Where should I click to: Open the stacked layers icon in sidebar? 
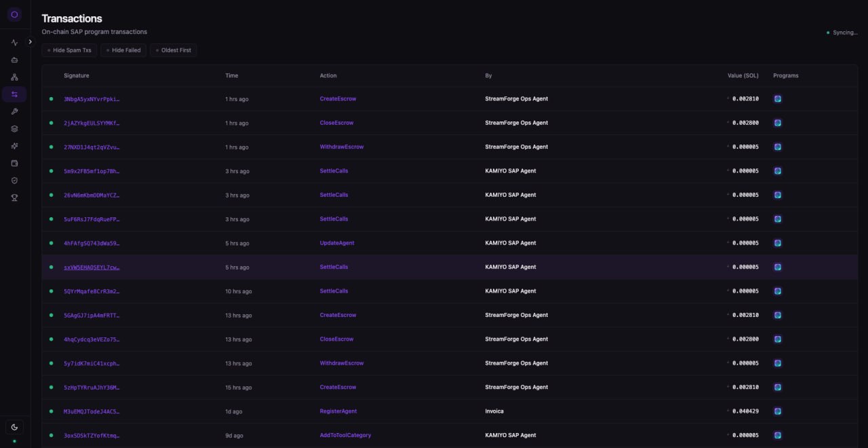pos(14,128)
